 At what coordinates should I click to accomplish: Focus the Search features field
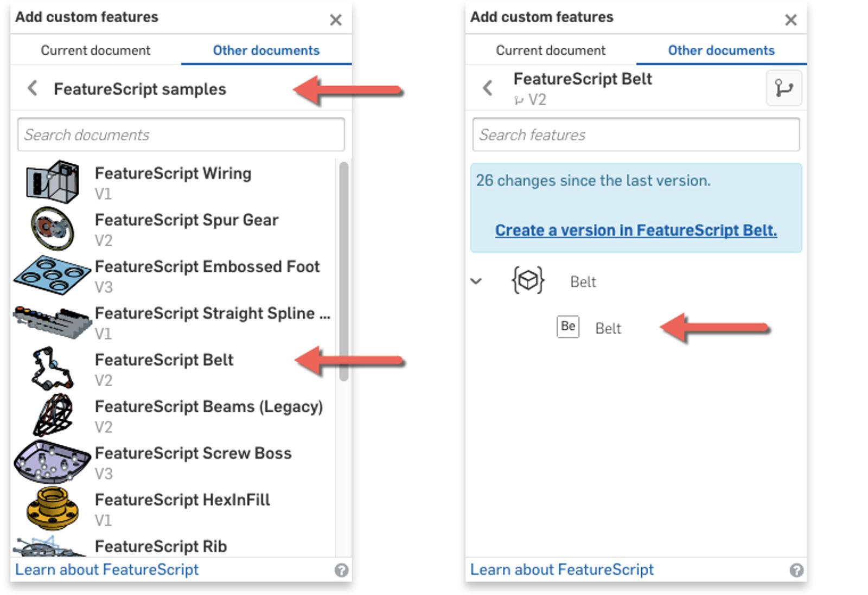click(x=635, y=135)
